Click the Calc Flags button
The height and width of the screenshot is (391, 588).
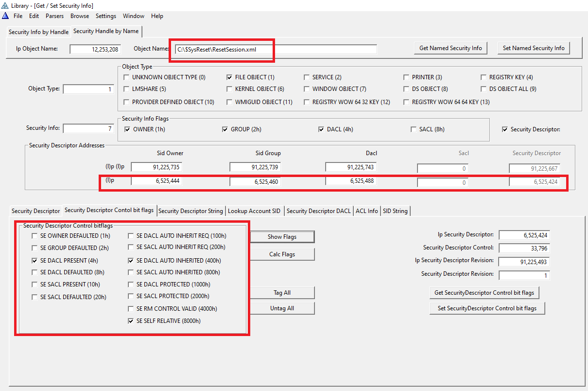coord(282,254)
